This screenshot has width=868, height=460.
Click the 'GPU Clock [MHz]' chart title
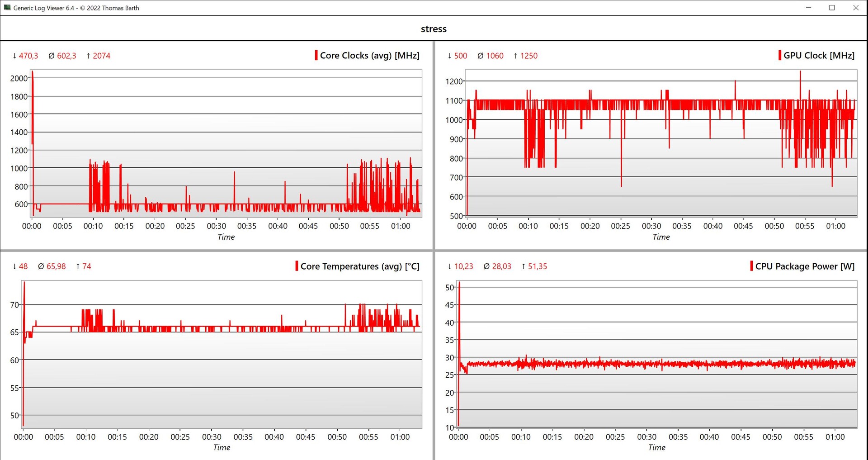click(x=819, y=56)
